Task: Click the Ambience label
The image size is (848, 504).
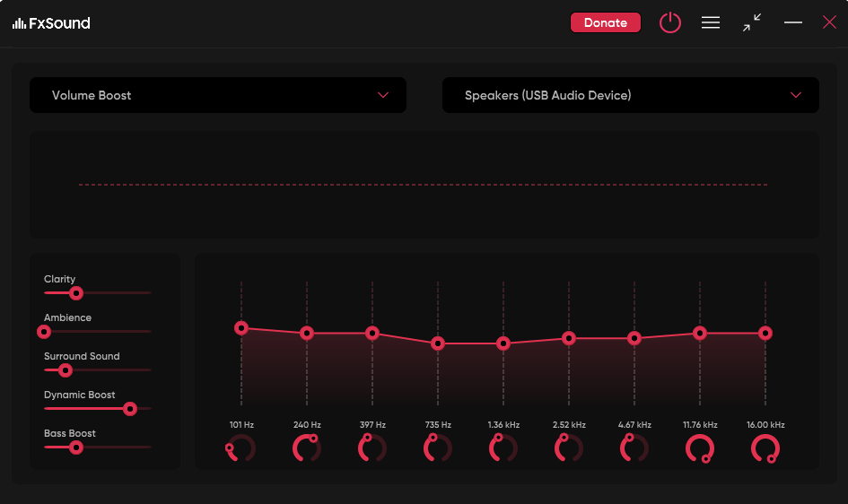Action: pos(67,317)
